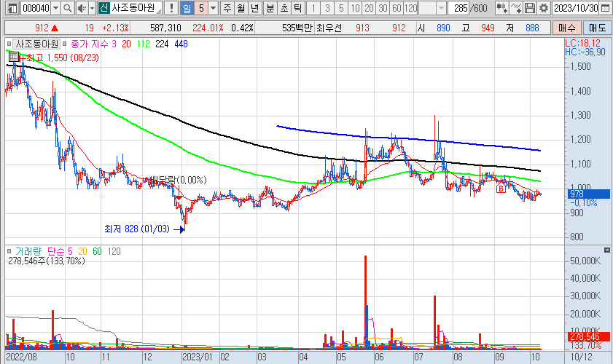Viewport: 613px width, 364px height.
Task: Click the stock code 008040 input field
Action: click(36, 8)
